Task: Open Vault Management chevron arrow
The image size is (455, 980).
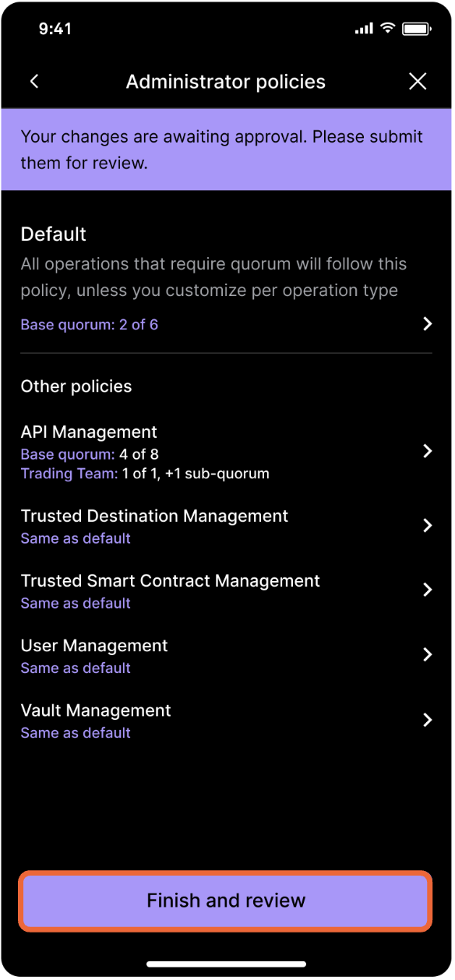Action: click(x=427, y=720)
